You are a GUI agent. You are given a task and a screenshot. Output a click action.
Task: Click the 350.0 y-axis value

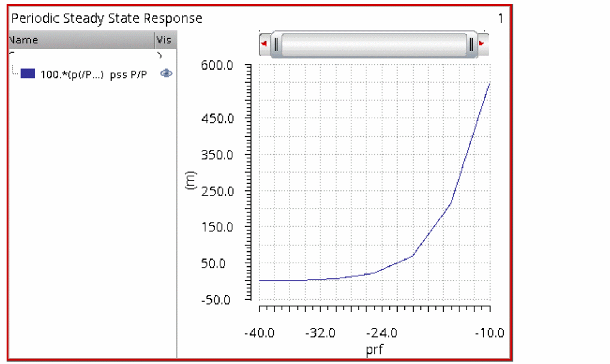tap(217, 155)
